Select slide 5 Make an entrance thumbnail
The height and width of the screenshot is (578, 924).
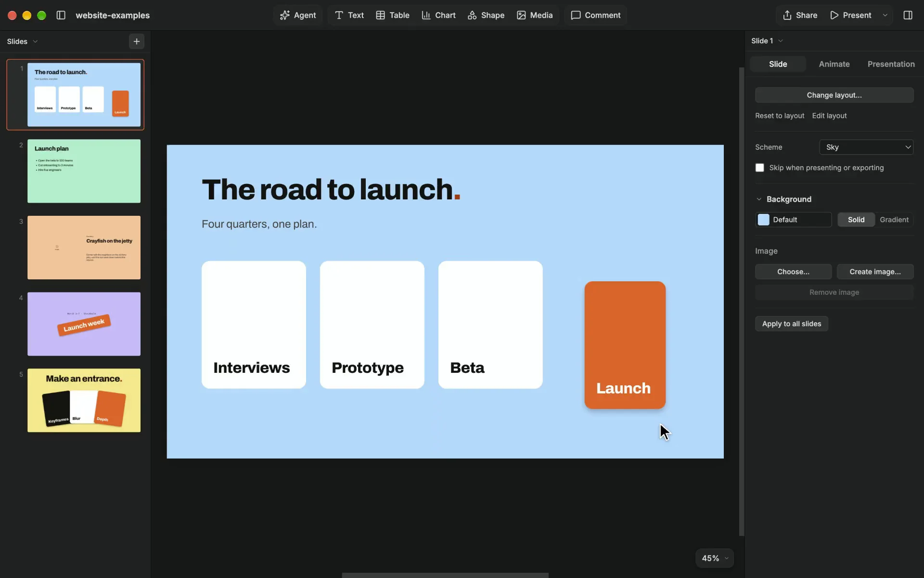click(84, 400)
